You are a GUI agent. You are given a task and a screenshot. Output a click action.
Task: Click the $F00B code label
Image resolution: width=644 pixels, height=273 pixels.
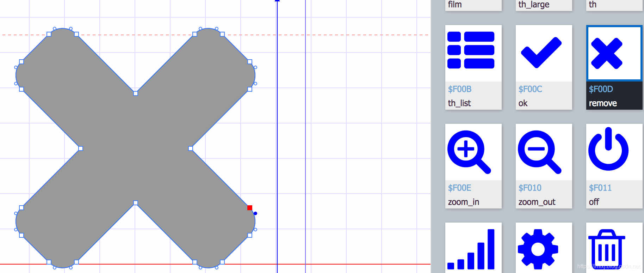(x=460, y=89)
